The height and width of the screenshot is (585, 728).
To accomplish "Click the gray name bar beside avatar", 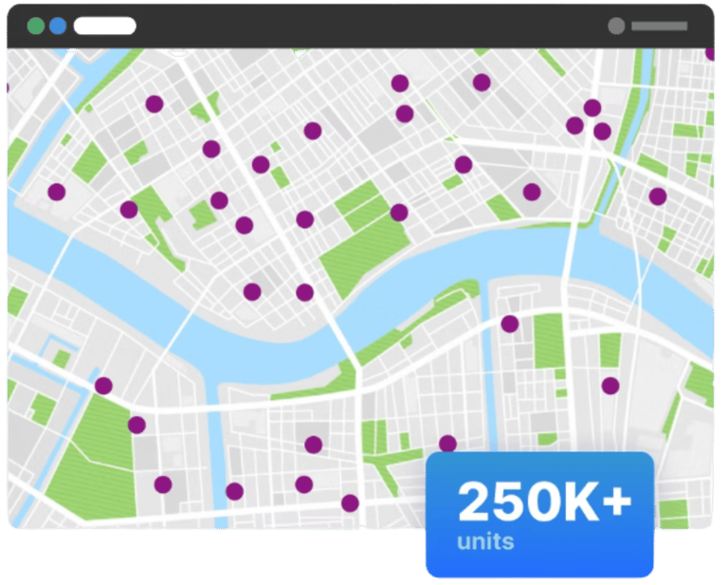I will [660, 26].
